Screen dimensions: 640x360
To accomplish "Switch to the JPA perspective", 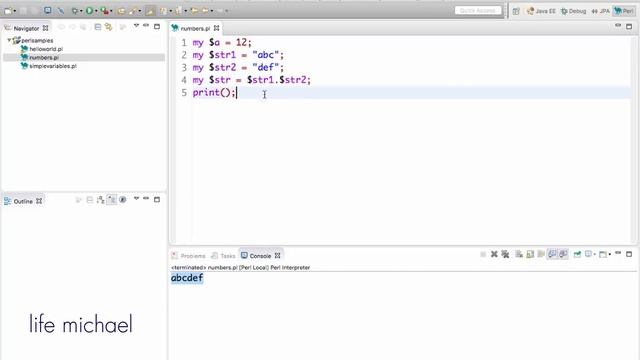I will coord(600,11).
